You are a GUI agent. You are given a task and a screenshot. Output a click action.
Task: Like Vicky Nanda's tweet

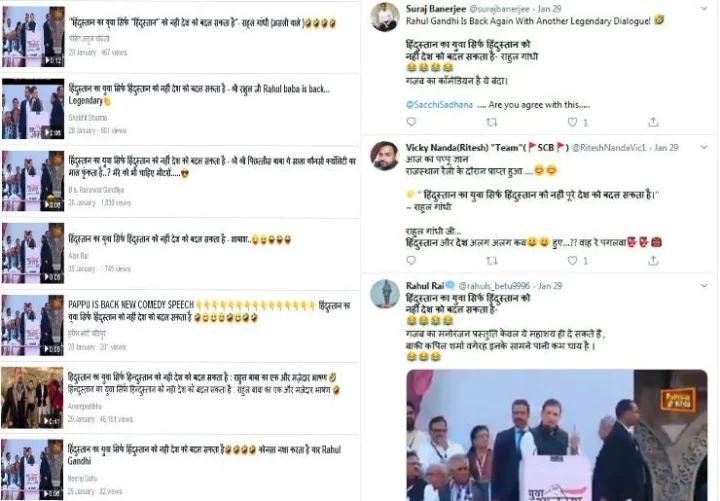coord(572,261)
